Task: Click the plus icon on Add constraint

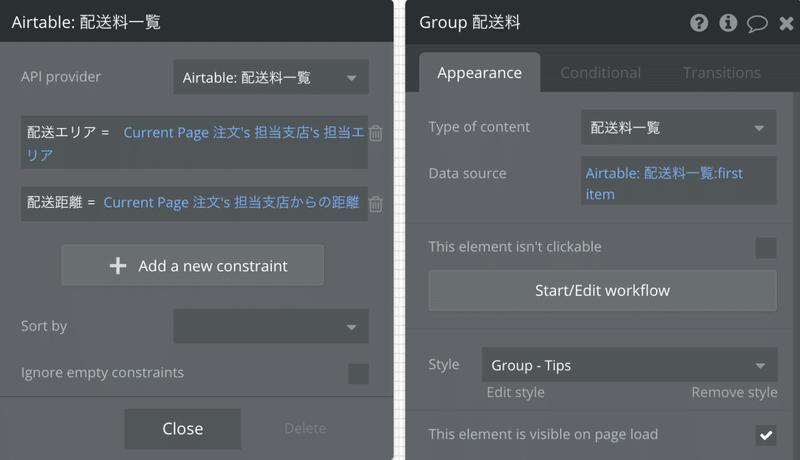Action: click(118, 266)
